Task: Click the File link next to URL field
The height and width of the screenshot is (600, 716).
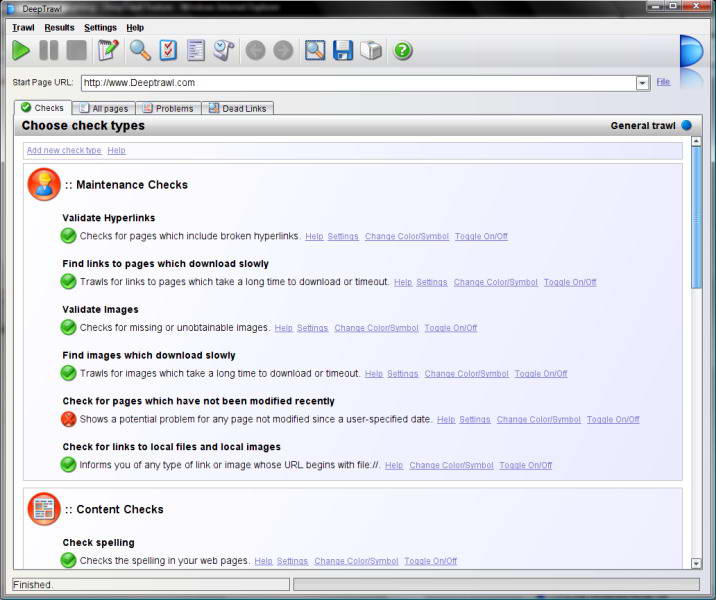Action: (x=663, y=82)
